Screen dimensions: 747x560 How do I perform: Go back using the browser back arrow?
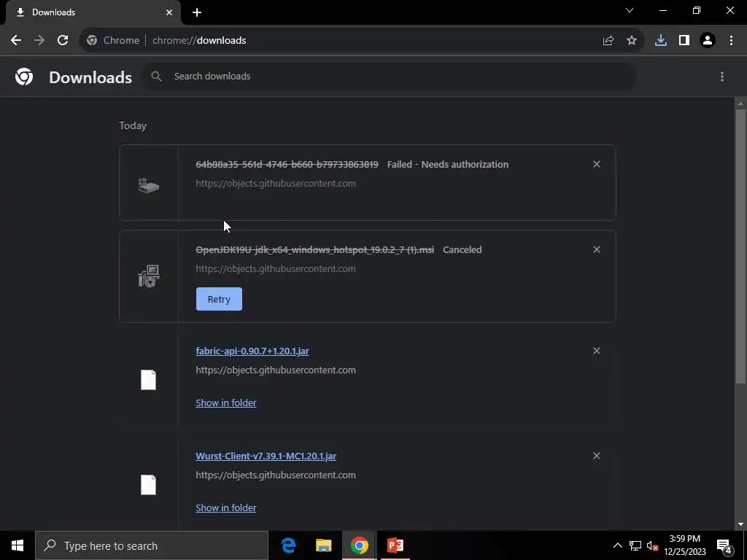(16, 41)
